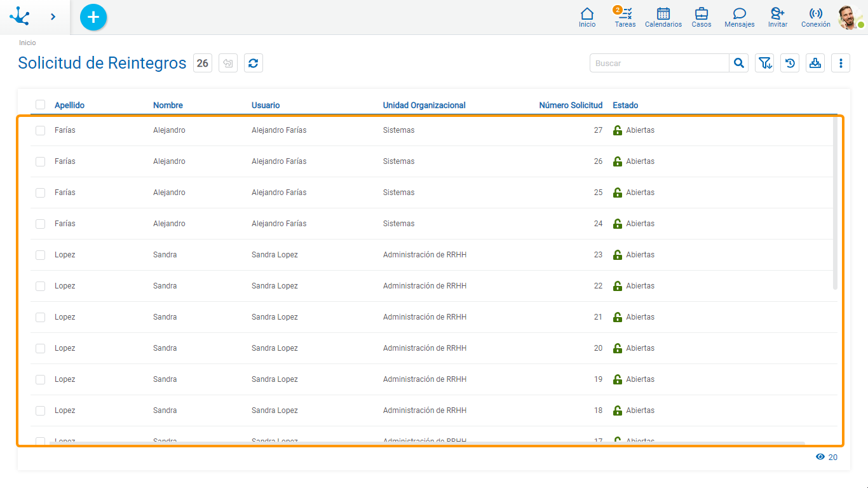Viewport: 868px width, 488px height.
Task: Check the row for solicitud 24
Action: click(x=41, y=224)
